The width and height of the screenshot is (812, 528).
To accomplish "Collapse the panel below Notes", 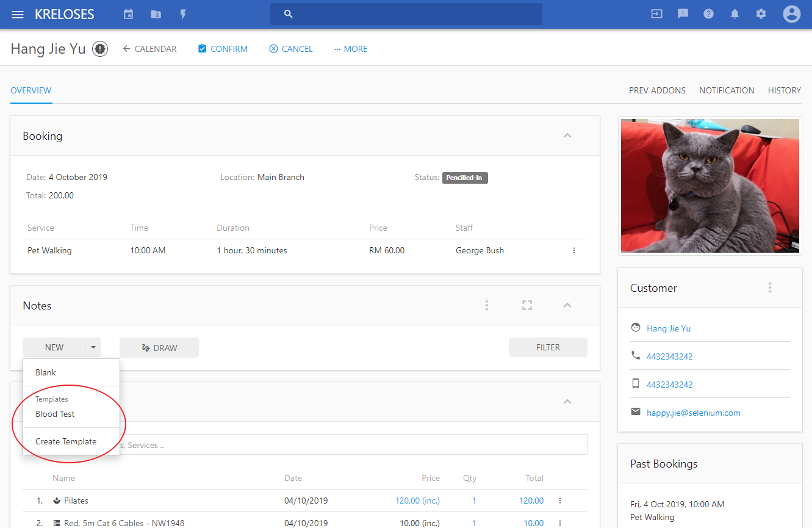I will [x=567, y=402].
